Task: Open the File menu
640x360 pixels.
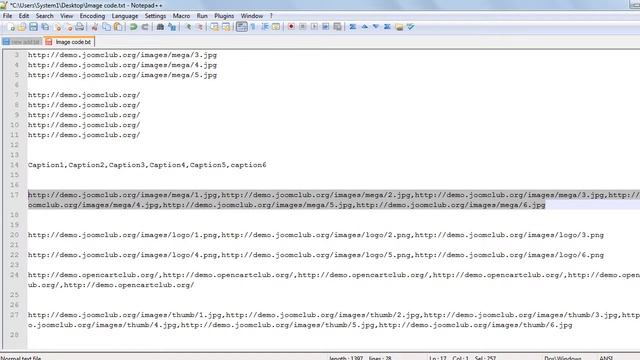Action: click(7, 16)
